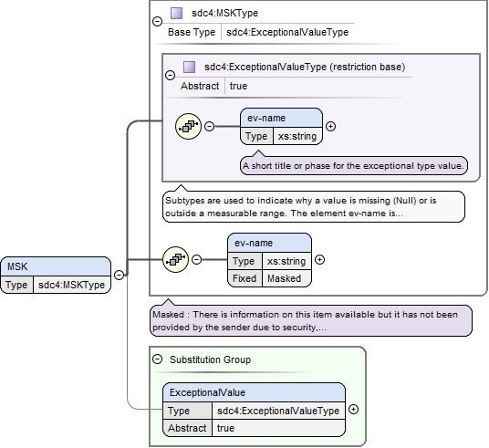Expand the ev-name element in restriction base
Screen dimensions: 489x448
[330, 126]
